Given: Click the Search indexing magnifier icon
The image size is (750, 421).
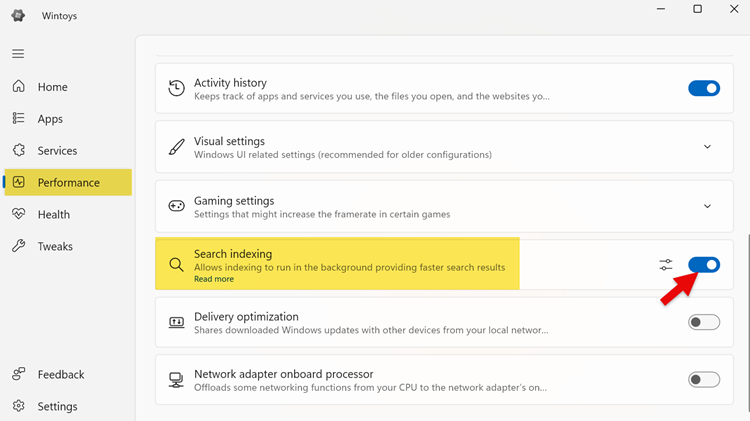Looking at the screenshot, I should coord(176,265).
